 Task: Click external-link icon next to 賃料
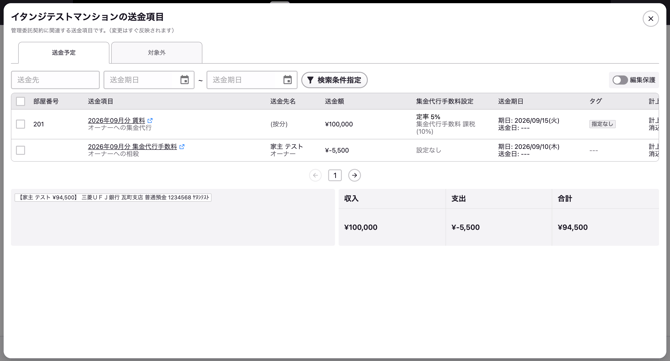[150, 120]
